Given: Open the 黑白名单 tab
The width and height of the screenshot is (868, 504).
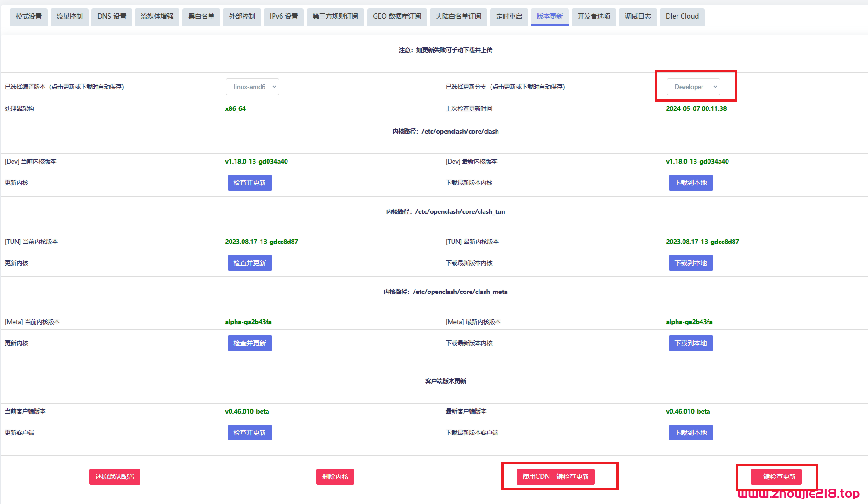Looking at the screenshot, I should tap(201, 16).
